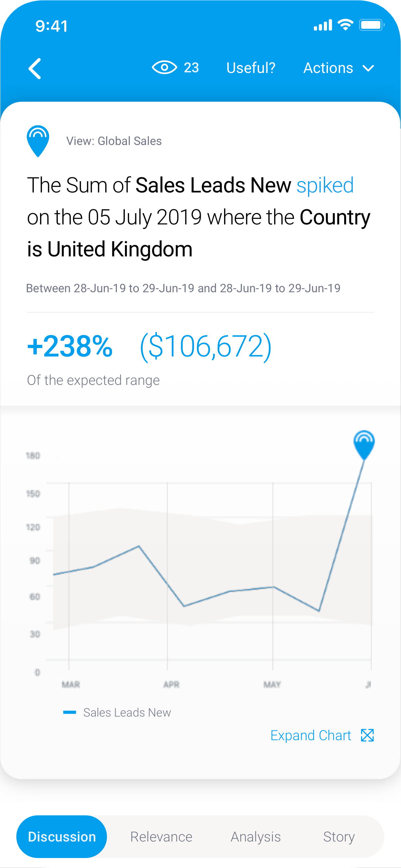Click the signal pin icon beside View
401x868 pixels.
coord(38,141)
